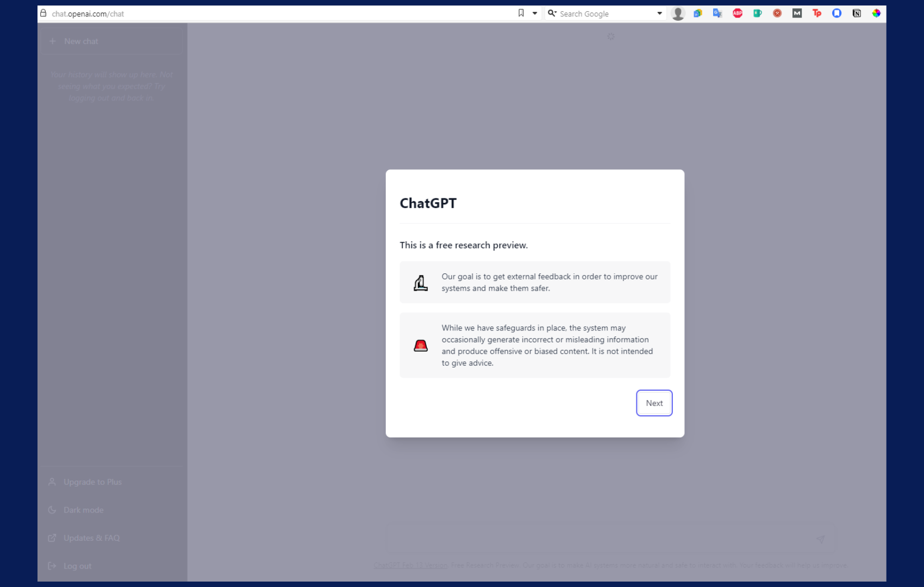The image size is (924, 587).
Task: Click Upgrade to Plus in the sidebar
Action: (x=92, y=482)
